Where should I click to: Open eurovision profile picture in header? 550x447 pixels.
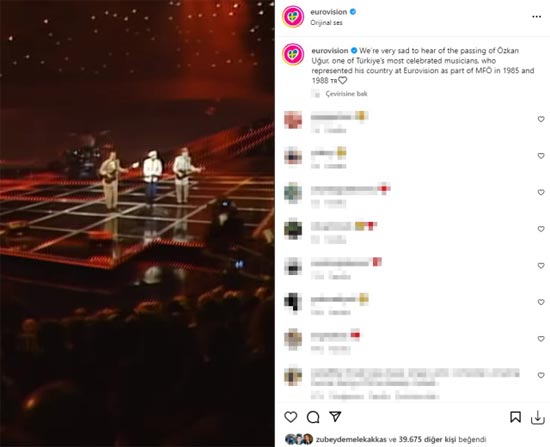click(x=293, y=16)
